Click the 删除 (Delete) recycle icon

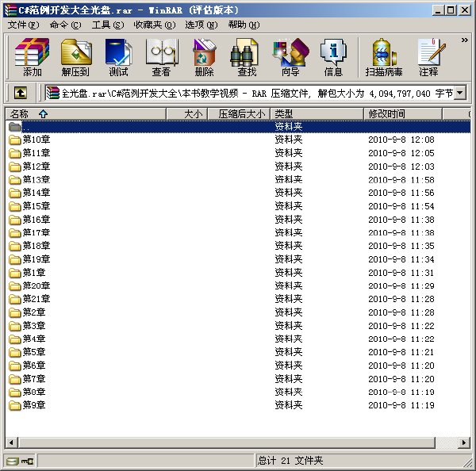(x=204, y=57)
